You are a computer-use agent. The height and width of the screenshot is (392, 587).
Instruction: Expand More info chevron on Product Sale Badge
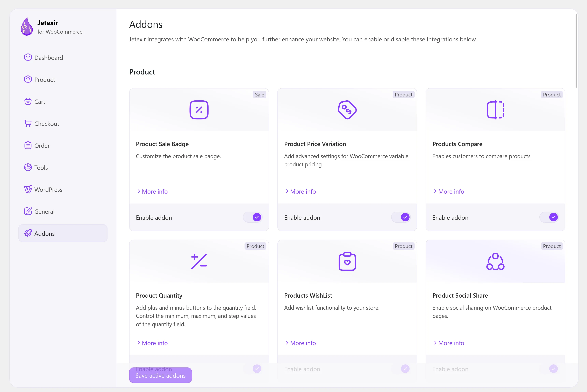point(139,191)
